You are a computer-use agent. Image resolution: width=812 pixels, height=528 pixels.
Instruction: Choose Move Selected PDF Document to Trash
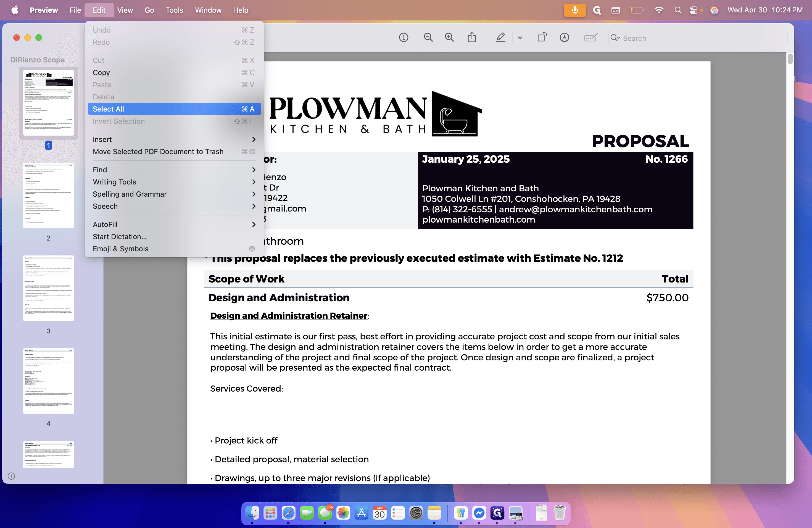click(x=174, y=151)
